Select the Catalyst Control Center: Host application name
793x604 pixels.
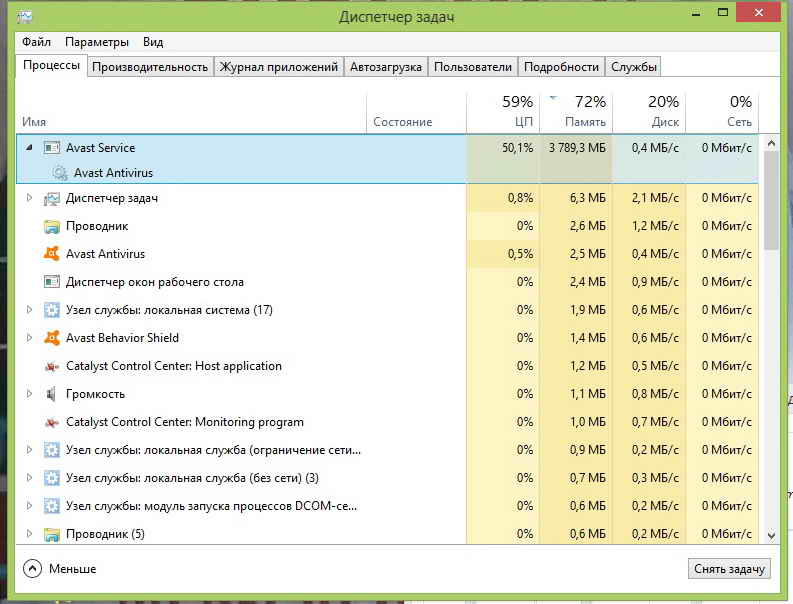click(173, 366)
